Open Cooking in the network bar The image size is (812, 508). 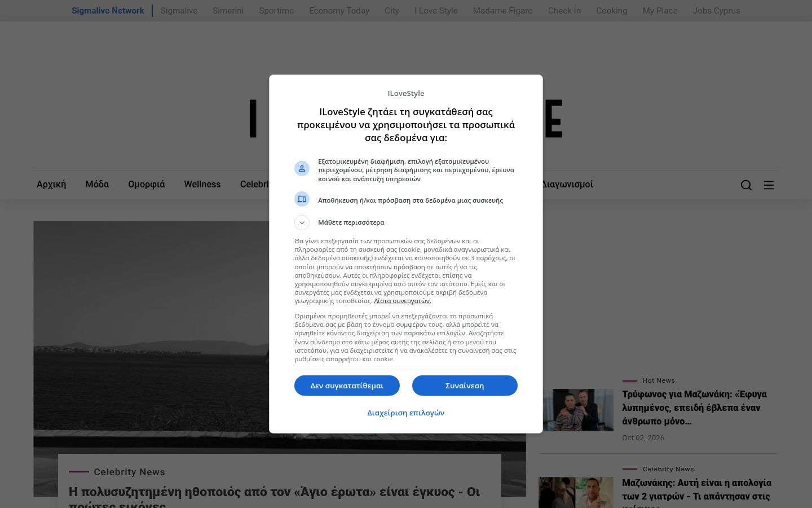tap(612, 11)
